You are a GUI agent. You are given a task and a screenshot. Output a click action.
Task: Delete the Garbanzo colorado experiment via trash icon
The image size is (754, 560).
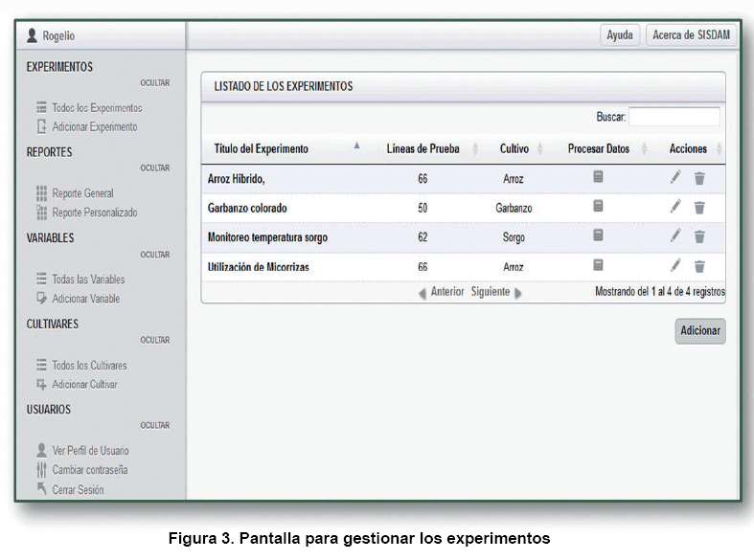(699, 207)
